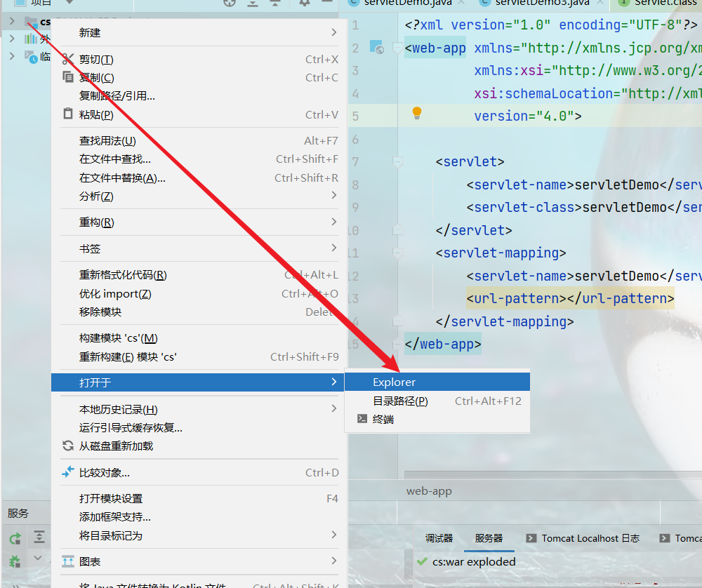The height and width of the screenshot is (588, 702).
Task: Click the yellow light bulb on line 5
Action: tap(417, 113)
